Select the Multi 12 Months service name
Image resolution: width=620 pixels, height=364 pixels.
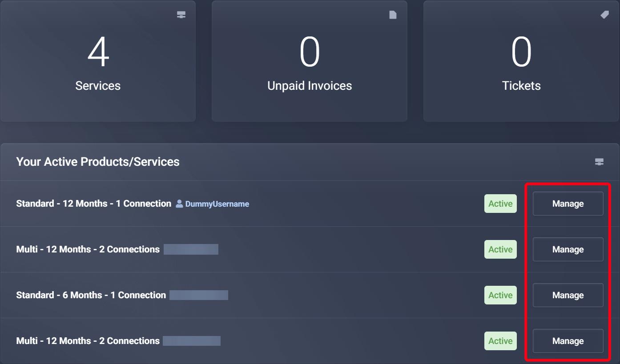(88, 249)
